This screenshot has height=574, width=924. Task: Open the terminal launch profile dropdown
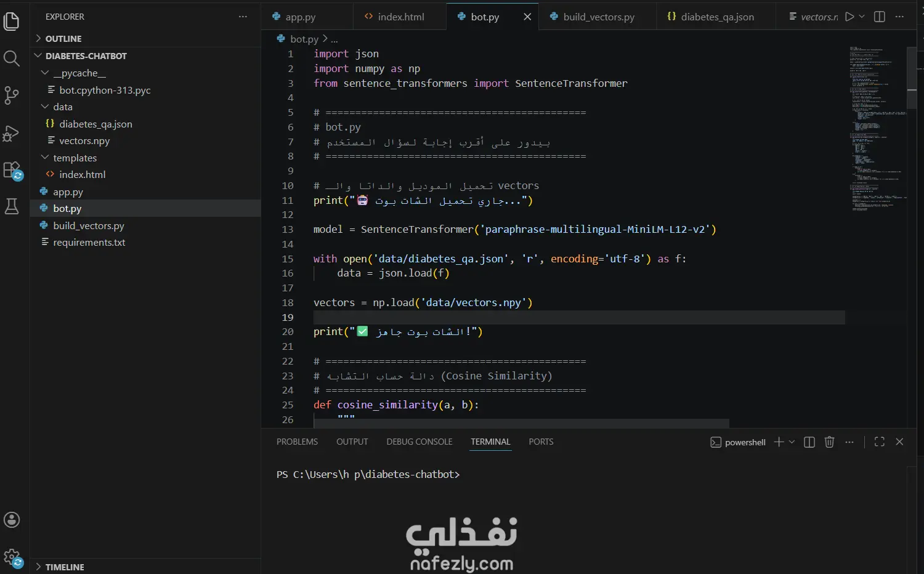[x=792, y=442]
